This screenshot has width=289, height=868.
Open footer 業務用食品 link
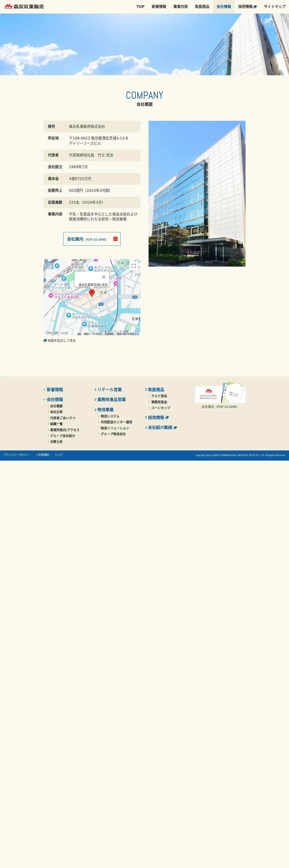(x=159, y=402)
